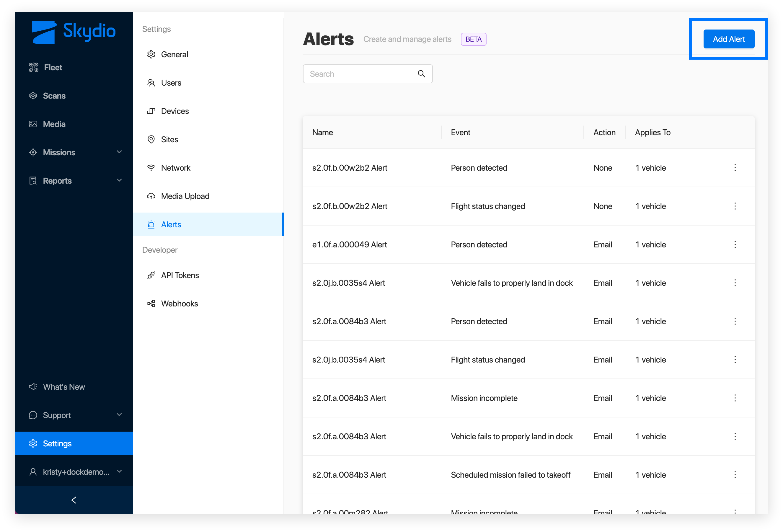Click the Scans cube icon
This screenshot has width=783, height=532.
[x=33, y=96]
